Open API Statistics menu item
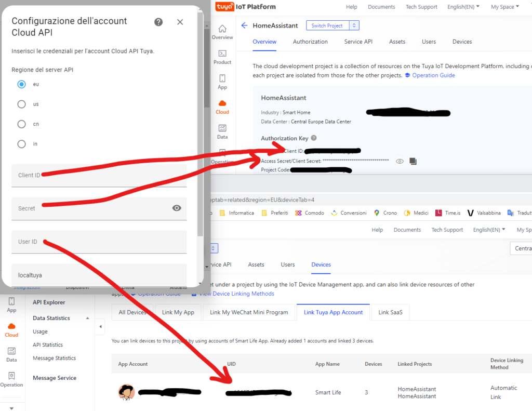This screenshot has height=411, width=532. (x=48, y=345)
